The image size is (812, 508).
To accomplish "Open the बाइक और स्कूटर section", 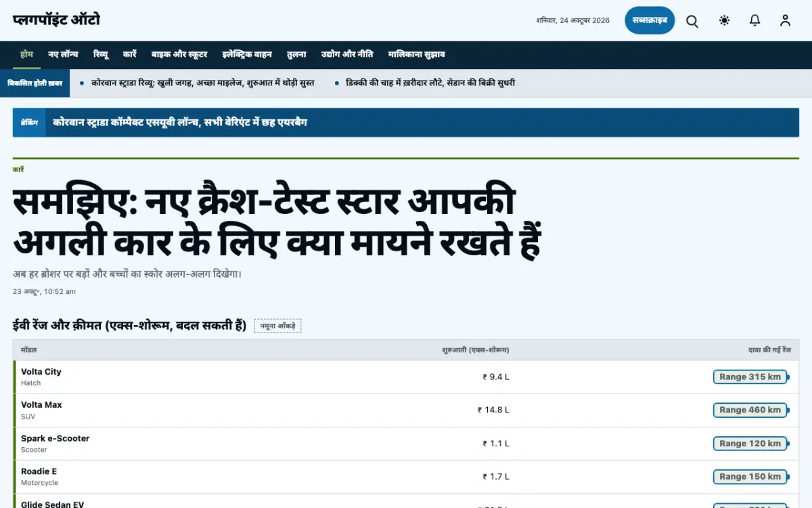I will coord(179,54).
